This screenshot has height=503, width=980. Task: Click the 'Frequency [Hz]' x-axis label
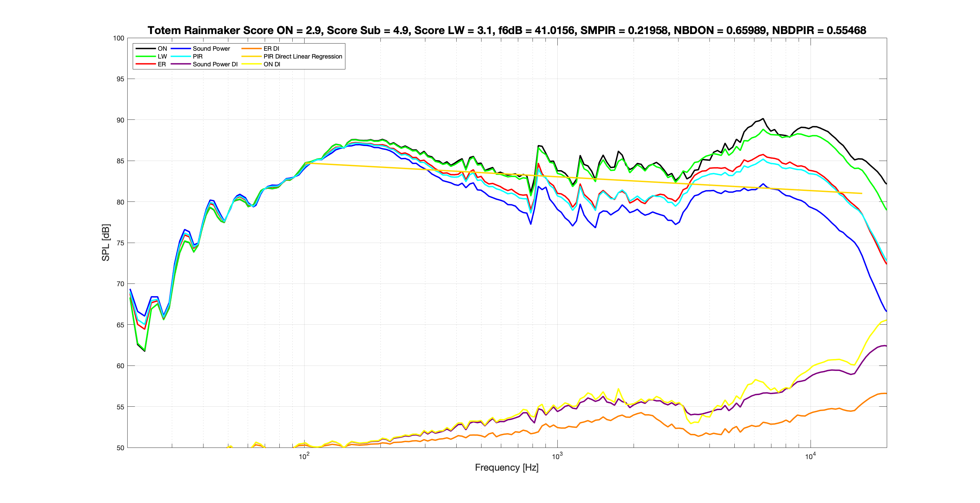[507, 468]
